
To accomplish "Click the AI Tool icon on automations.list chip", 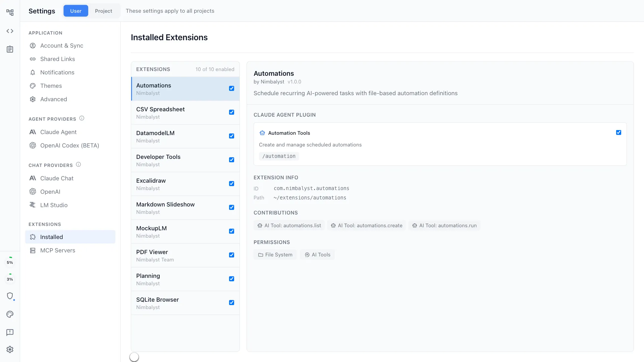I will pos(260,225).
